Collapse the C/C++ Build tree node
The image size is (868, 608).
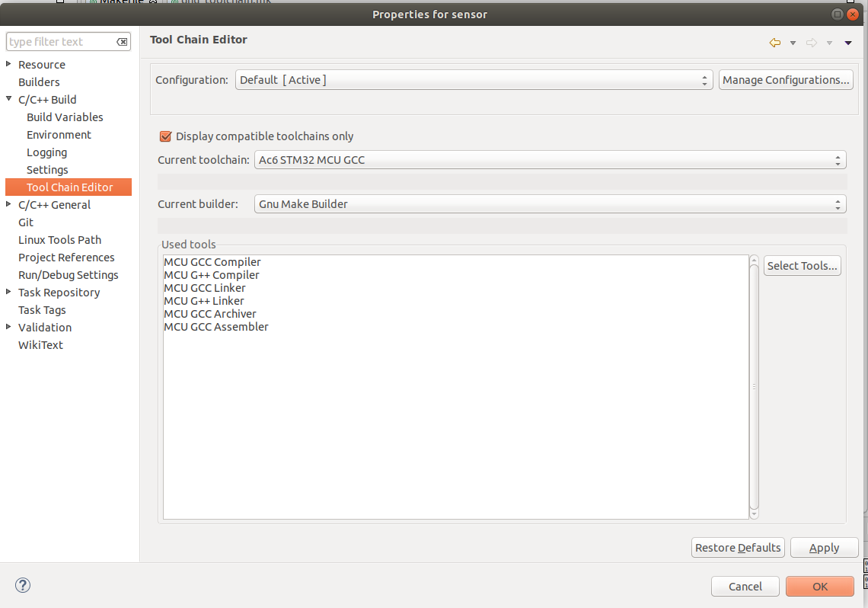(8, 99)
